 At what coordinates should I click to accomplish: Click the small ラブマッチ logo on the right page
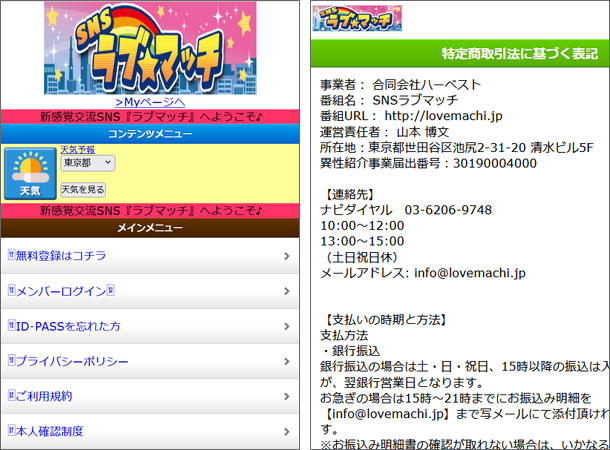point(350,19)
